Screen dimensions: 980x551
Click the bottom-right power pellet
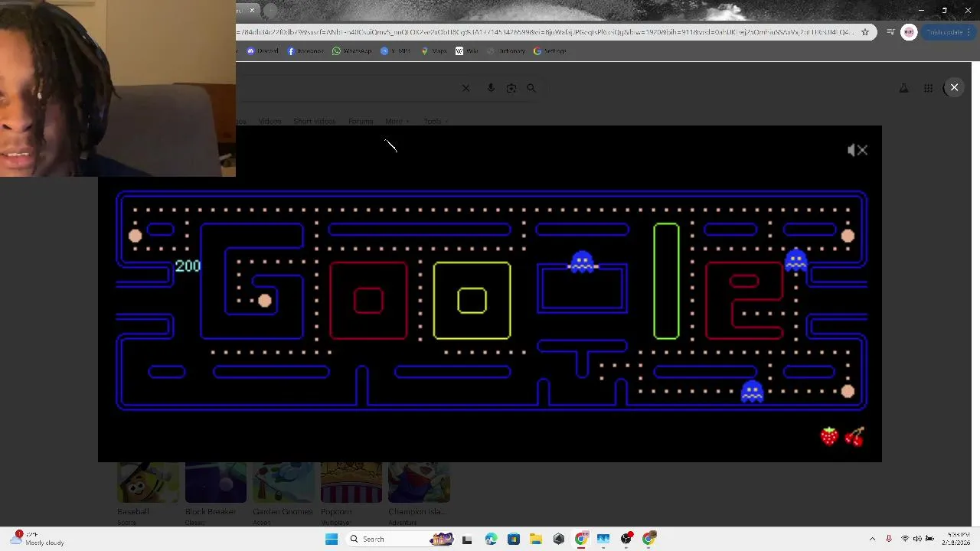pyautogui.click(x=848, y=392)
